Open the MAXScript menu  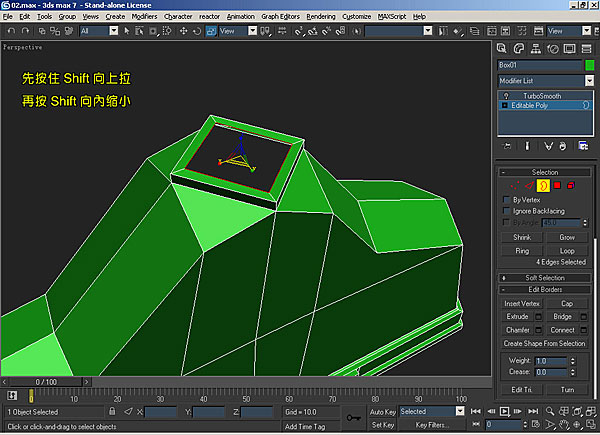coord(392,16)
